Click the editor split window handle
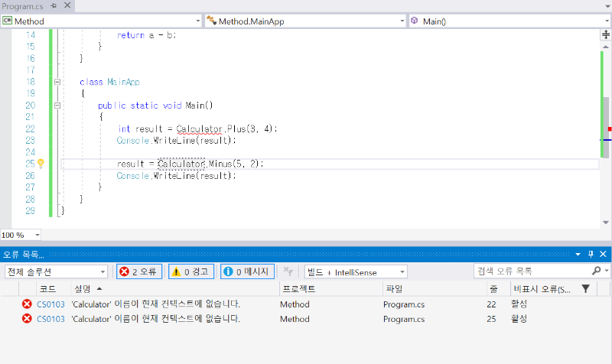 [605, 34]
